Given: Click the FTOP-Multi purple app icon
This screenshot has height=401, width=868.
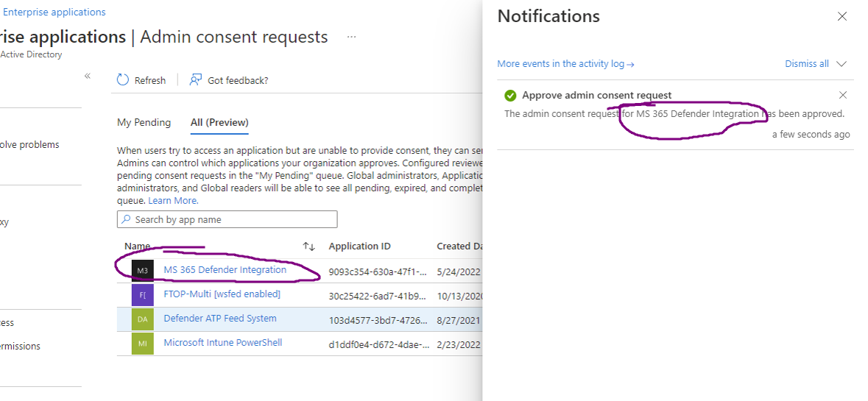Looking at the screenshot, I should (x=142, y=295).
